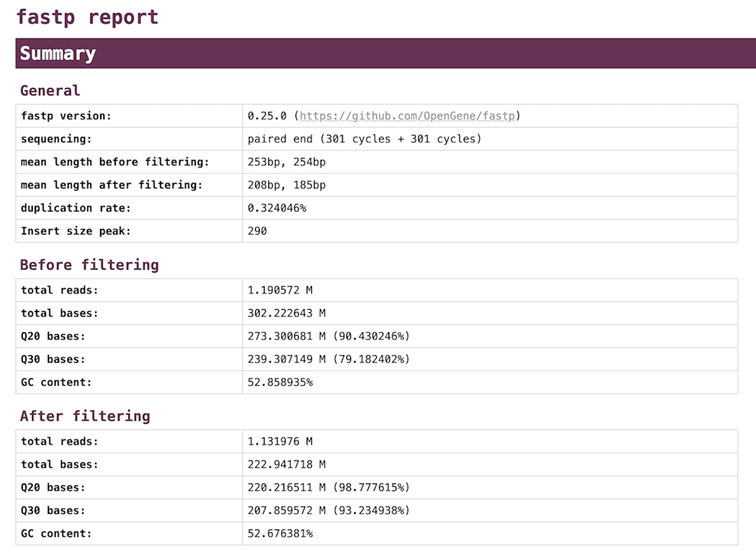Select the 302.222643 M total bases value
This screenshot has width=756, height=549.
click(287, 313)
